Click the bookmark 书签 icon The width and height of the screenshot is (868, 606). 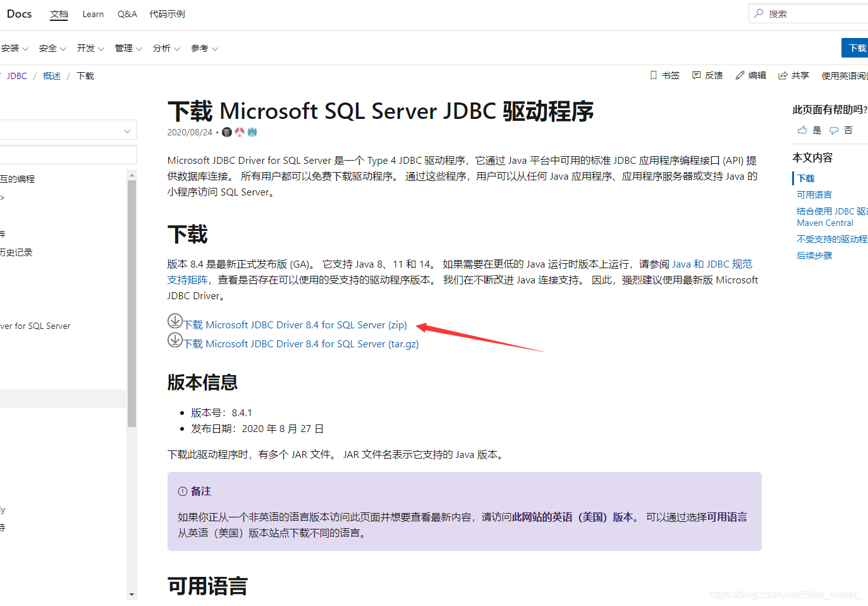click(x=654, y=75)
